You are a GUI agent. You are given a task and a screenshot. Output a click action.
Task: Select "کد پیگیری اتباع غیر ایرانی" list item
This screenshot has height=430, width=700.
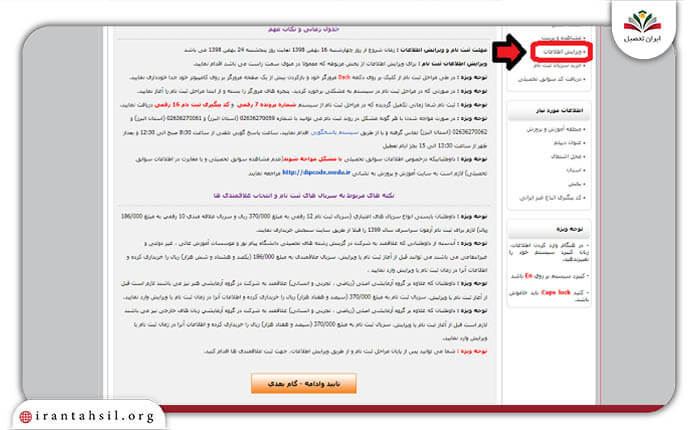(x=552, y=198)
